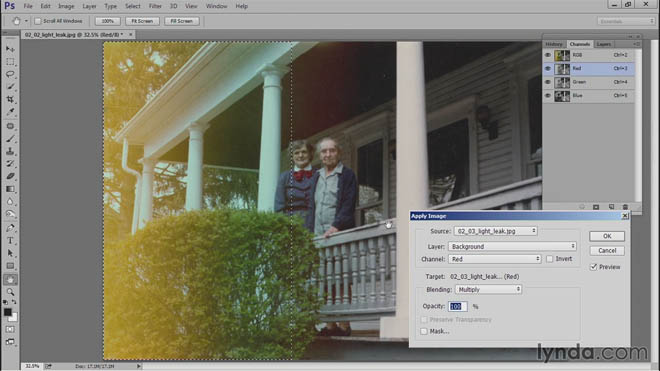The width and height of the screenshot is (660, 371).
Task: Hide the Green channel visibility eye
Action: 548,82
